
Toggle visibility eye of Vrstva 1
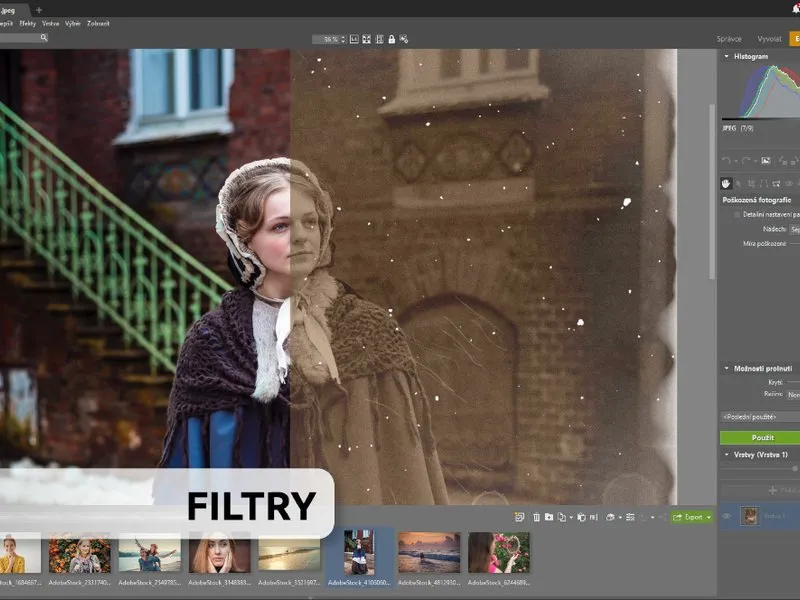727,516
